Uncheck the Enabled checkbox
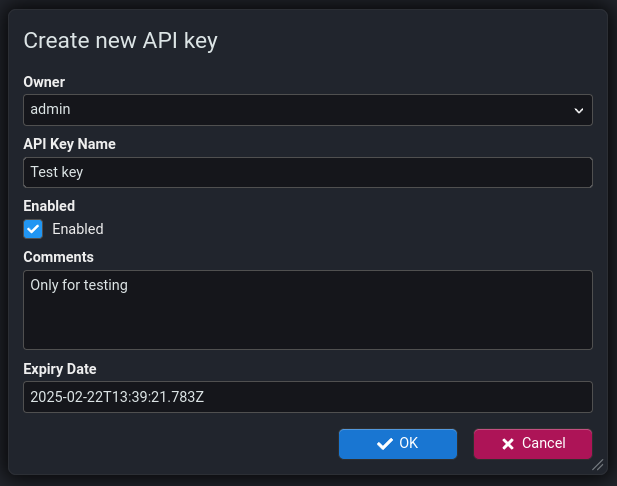This screenshot has height=486, width=617. 33,229
